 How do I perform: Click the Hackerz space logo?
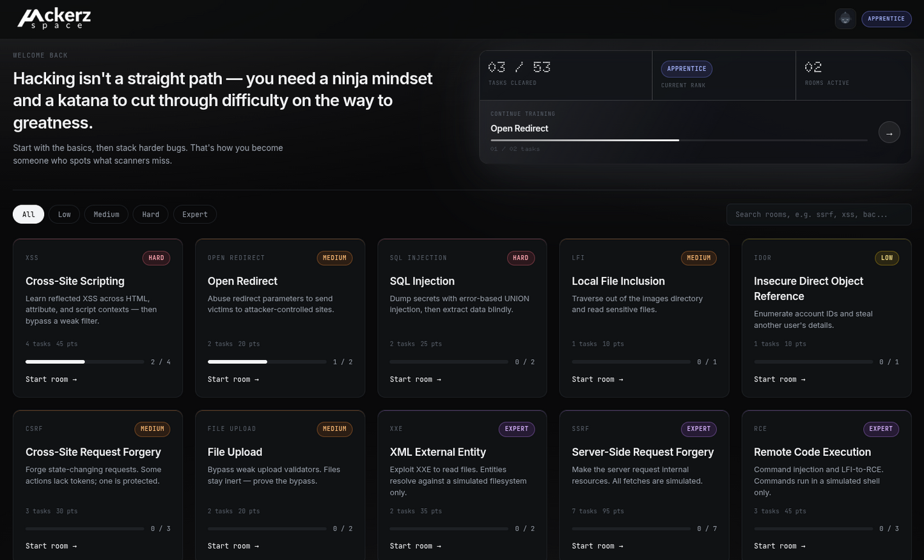coord(54,19)
